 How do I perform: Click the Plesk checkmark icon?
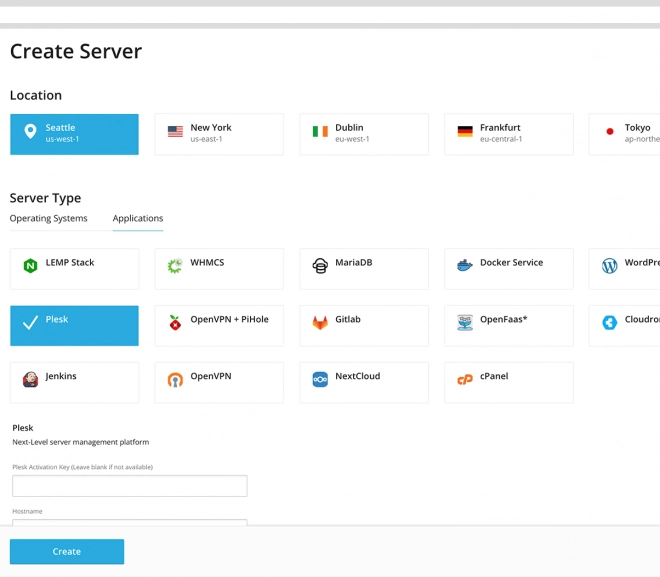[x=30, y=322]
